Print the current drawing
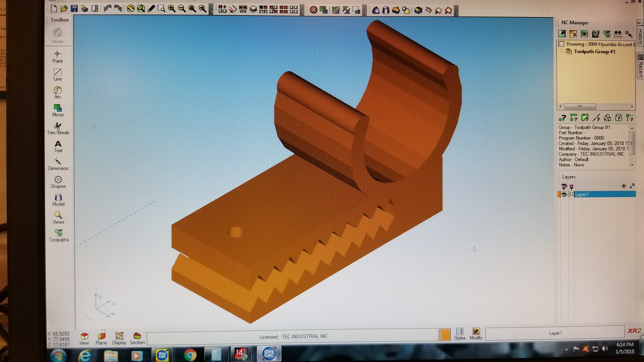This screenshot has height=362, width=644. tap(84, 9)
